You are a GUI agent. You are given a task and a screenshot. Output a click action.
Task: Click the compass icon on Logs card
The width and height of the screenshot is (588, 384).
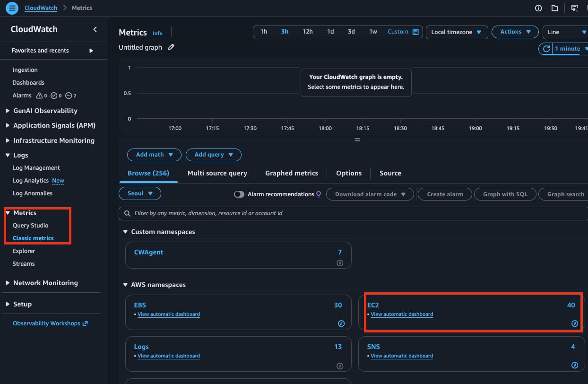(x=339, y=366)
